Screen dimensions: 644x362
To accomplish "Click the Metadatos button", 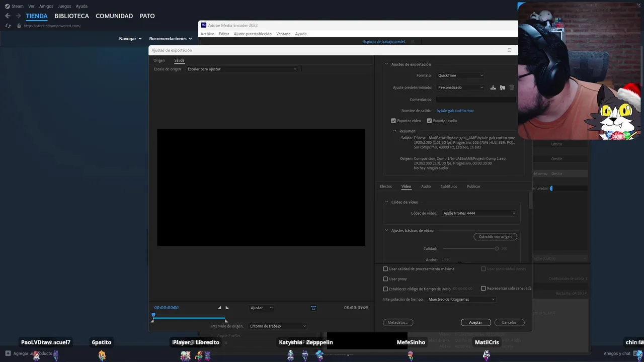I will (x=397, y=322).
